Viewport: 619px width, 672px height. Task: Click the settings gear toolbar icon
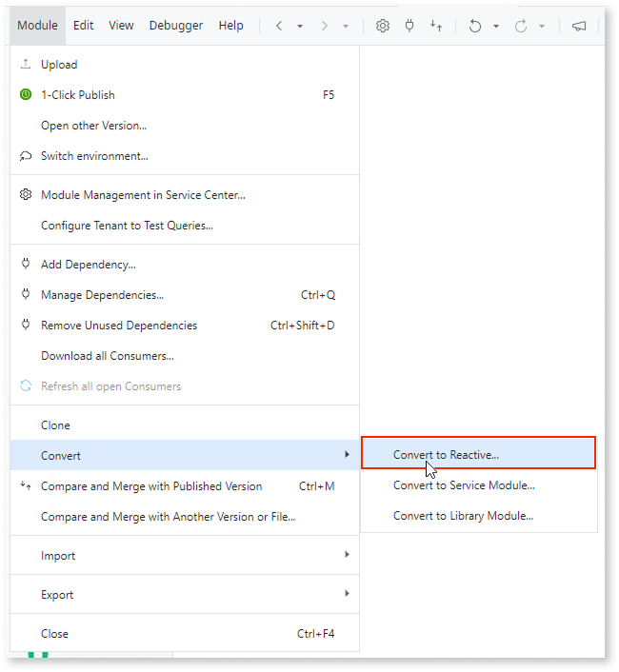[383, 26]
